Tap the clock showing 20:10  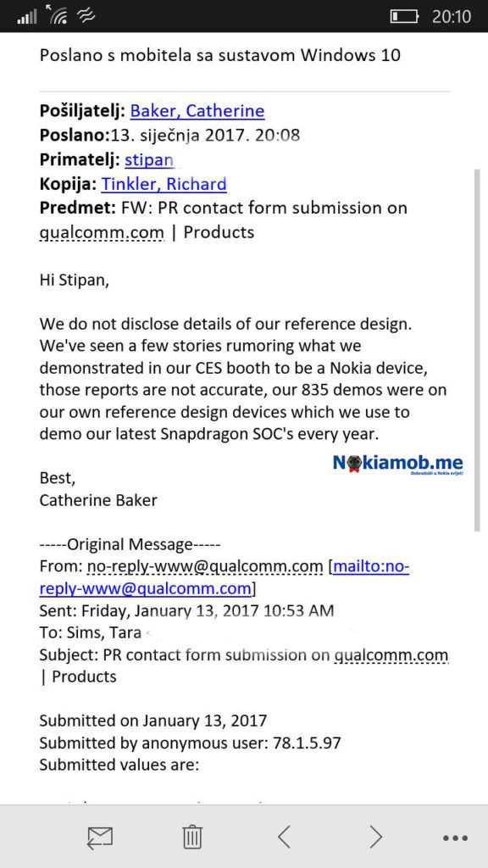[x=452, y=16]
